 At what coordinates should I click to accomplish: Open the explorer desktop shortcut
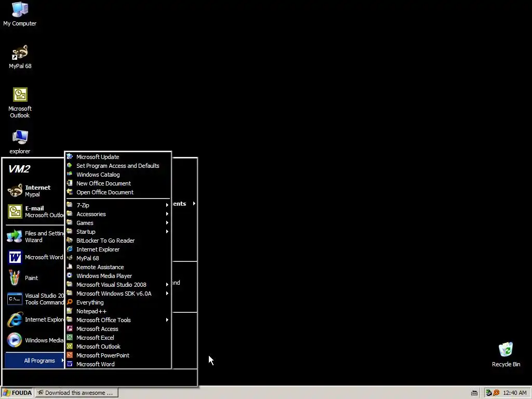pos(20,142)
